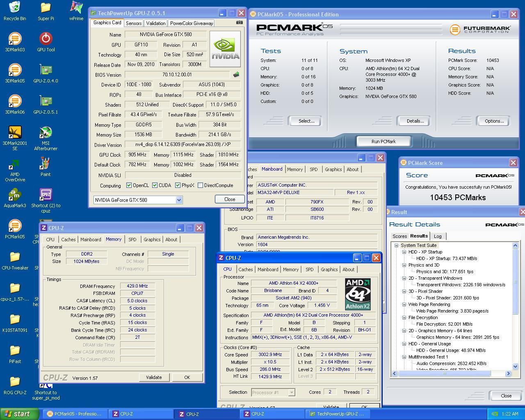
Task: Open the K10STAT091 folder icon
Action: [15, 323]
